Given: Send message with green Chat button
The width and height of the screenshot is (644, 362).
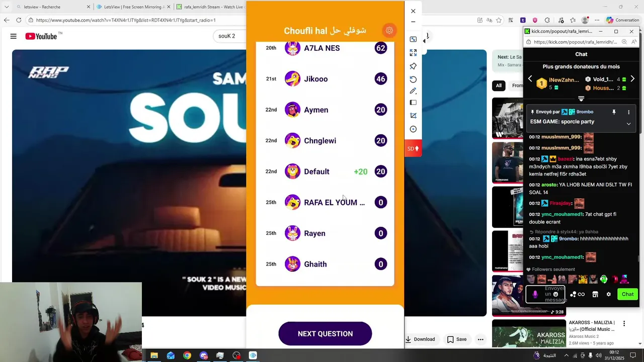Looking at the screenshot, I should point(627,294).
